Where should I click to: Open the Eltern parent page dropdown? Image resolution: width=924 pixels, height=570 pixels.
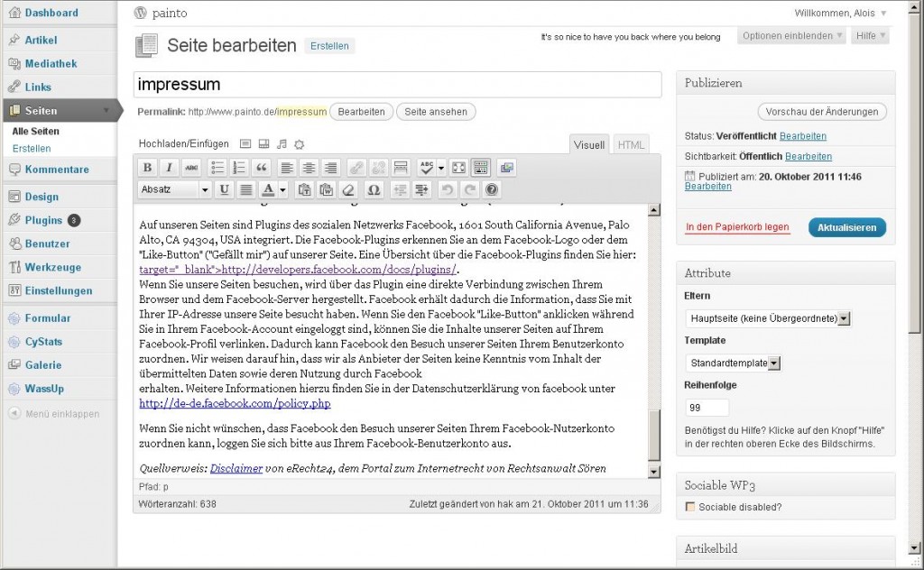tap(769, 318)
